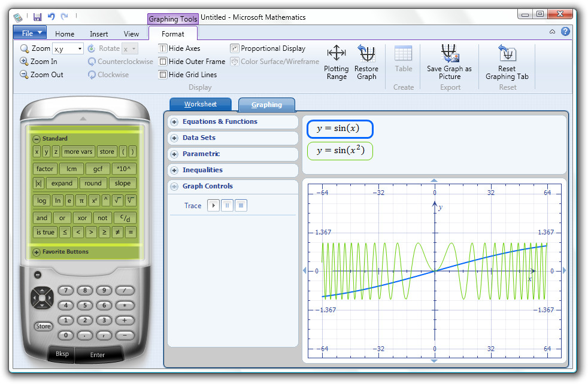Switch to the View ribbon tab
The width and height of the screenshot is (588, 384).
coord(131,33)
